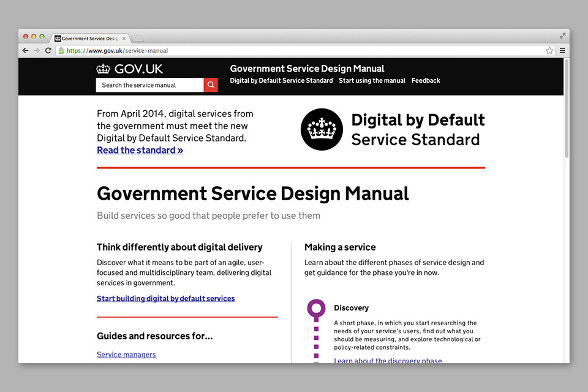Click the browser back arrow
The height and width of the screenshot is (392, 588).
tap(26, 51)
